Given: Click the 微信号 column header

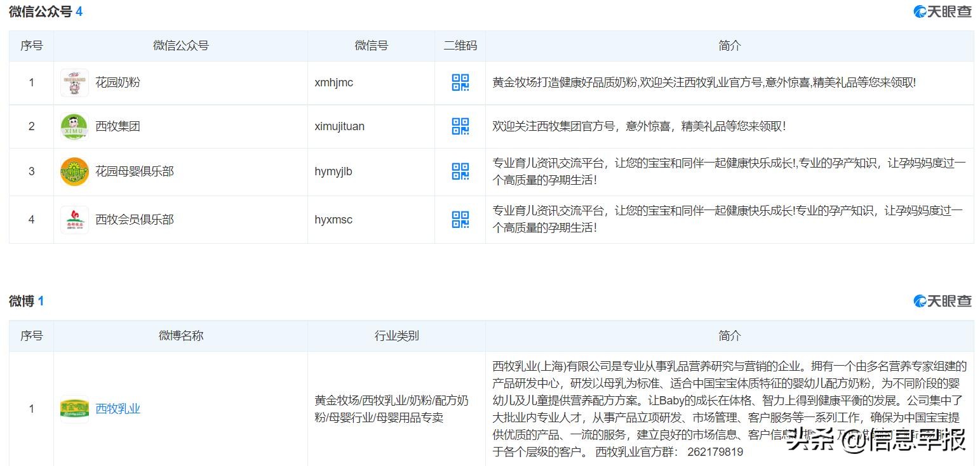Looking at the screenshot, I should tap(371, 46).
